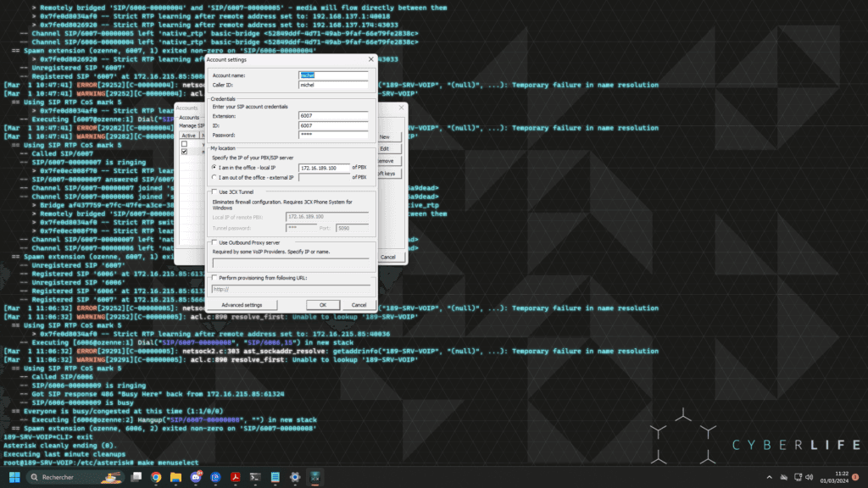Screen dimensions: 868x488
Task: Click the Windows Start button
Action: 14,478
